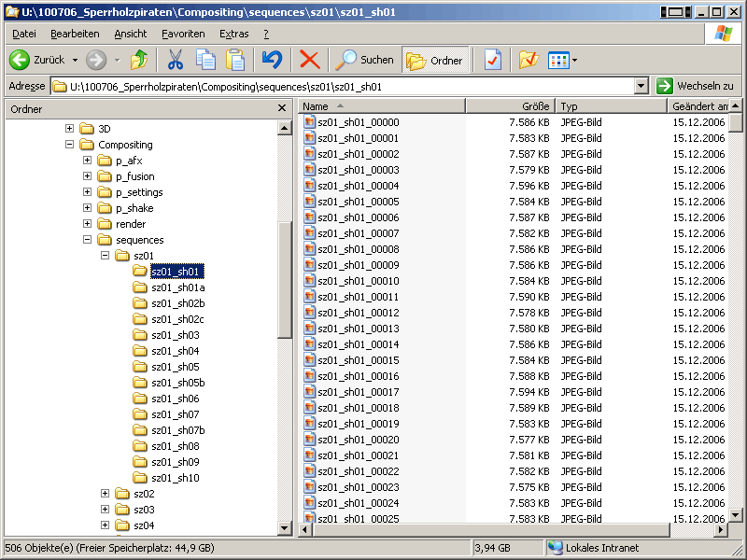Image resolution: width=747 pixels, height=560 pixels.
Task: Click the Paste clipboard icon
Action: point(235,60)
